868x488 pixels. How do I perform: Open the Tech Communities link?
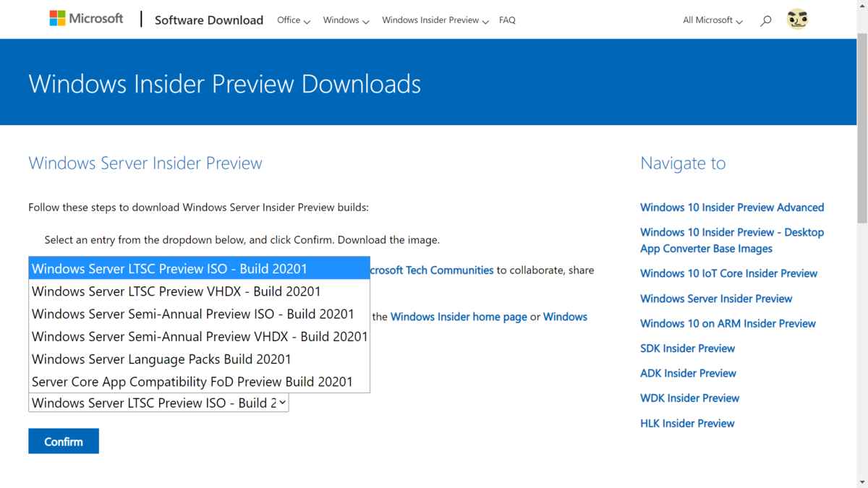(432, 270)
